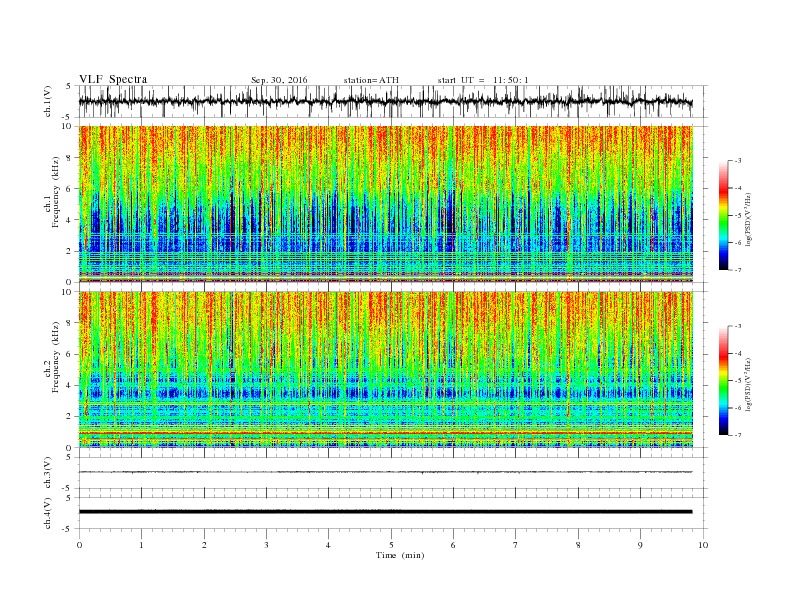Click the ch.2 spectrogram color scale bar
Screen dimensions: 792x612
[724, 380]
